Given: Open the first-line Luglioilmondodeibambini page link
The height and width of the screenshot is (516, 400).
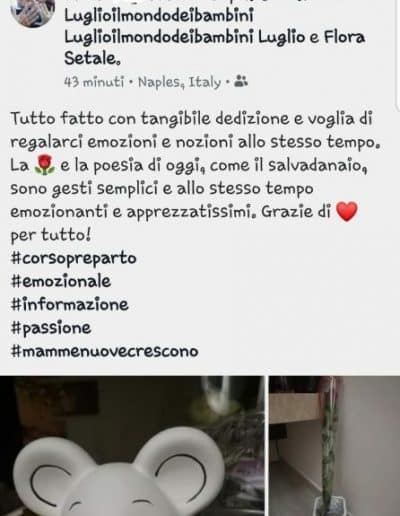Looking at the screenshot, I should [159, 16].
